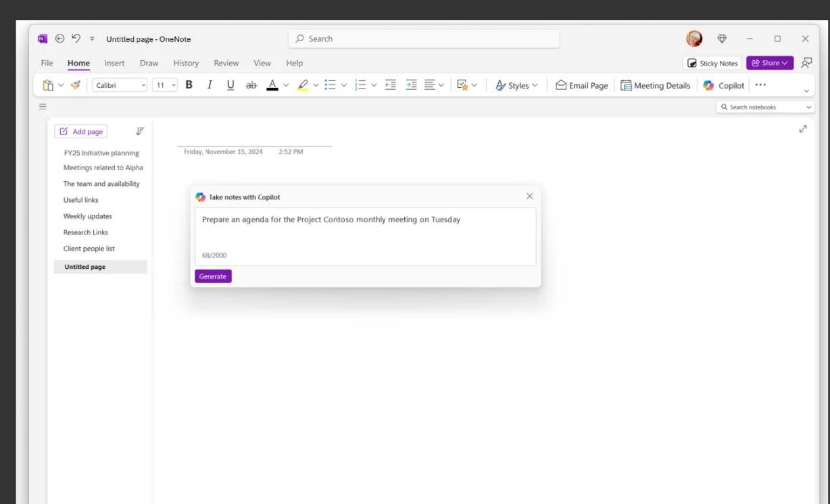Image resolution: width=830 pixels, height=504 pixels.
Task: Open the Meetings related to Alpha page
Action: (103, 168)
